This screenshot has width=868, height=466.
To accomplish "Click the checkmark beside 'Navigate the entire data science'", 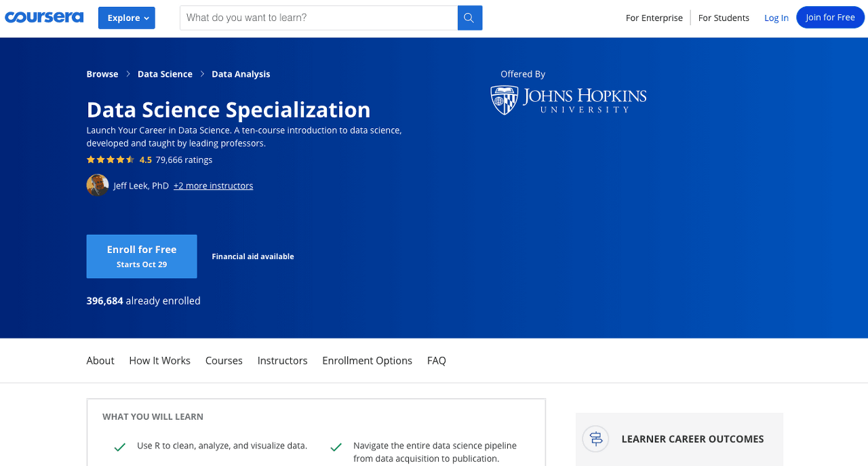I will tap(336, 447).
